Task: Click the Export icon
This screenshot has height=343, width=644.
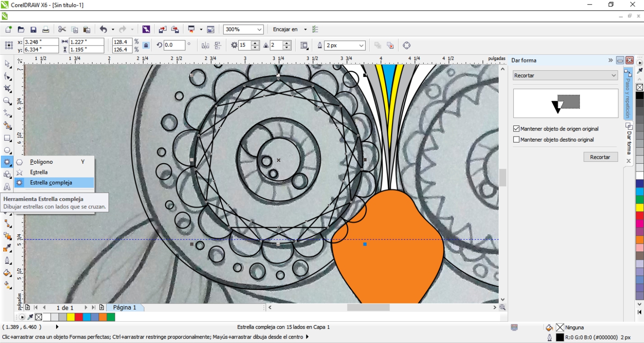Action: [175, 29]
